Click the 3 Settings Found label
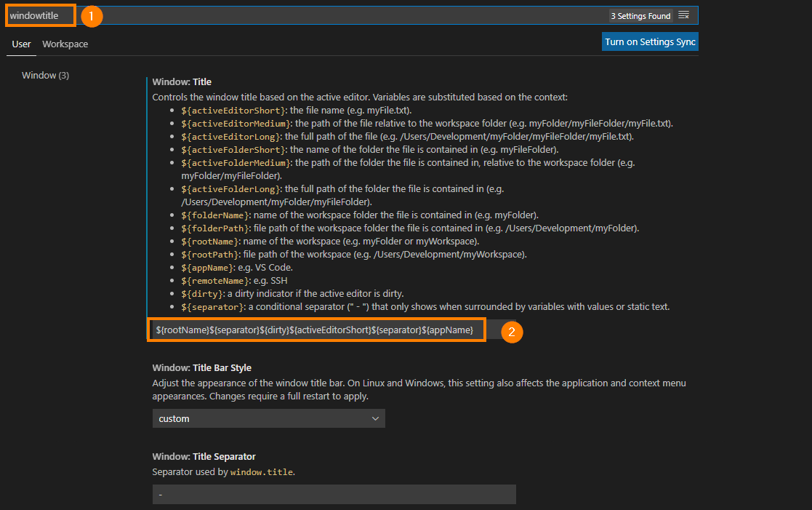 (x=640, y=16)
